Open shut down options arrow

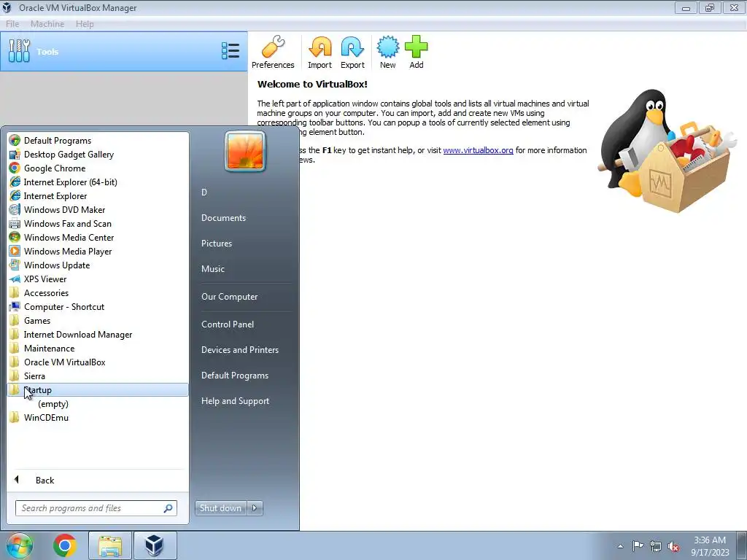click(255, 508)
